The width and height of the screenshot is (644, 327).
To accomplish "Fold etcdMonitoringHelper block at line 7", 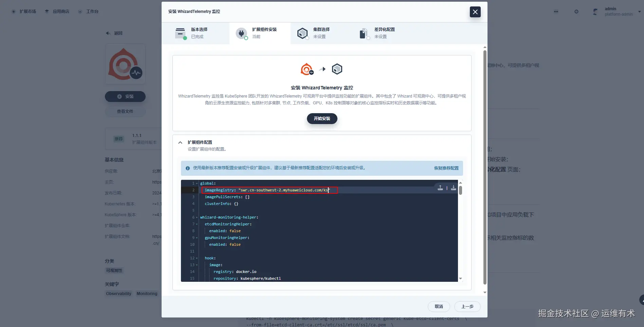I will pos(197,224).
